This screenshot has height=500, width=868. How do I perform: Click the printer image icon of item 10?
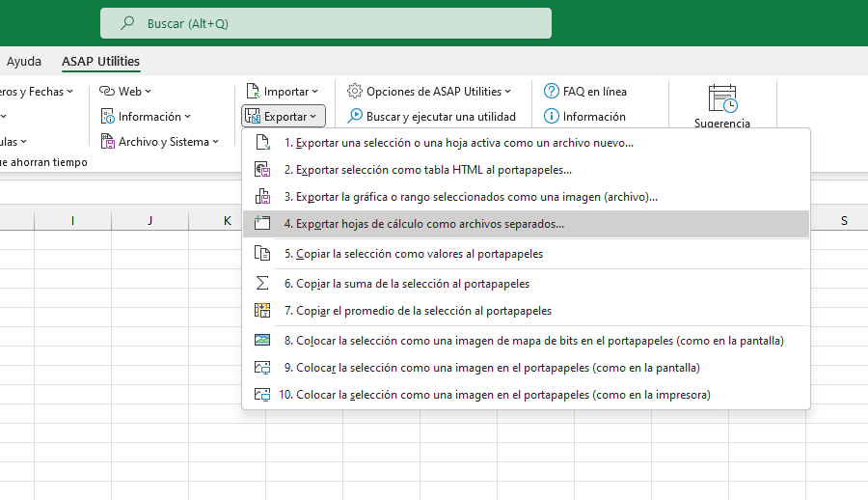pos(262,395)
